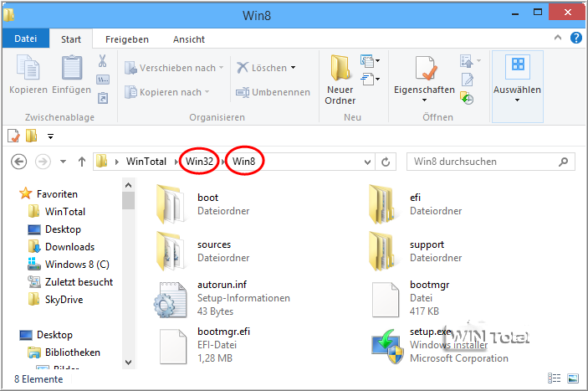Switch to details view in status bar
The image size is (588, 391).
[x=554, y=378]
